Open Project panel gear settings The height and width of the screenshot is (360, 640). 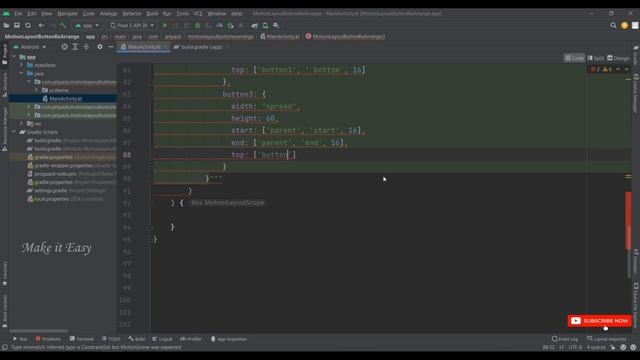(100, 47)
